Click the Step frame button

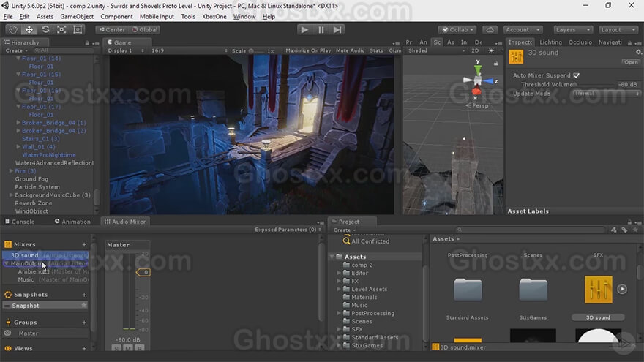pyautogui.click(x=337, y=29)
